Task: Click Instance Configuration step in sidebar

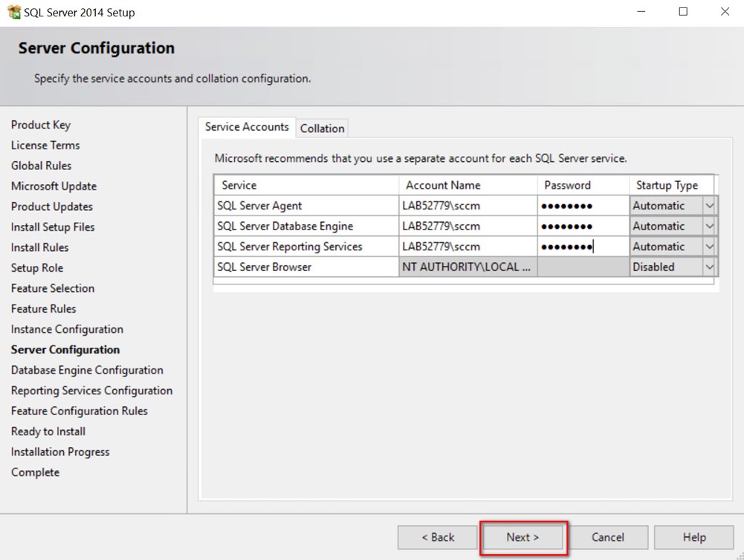Action: pos(67,329)
